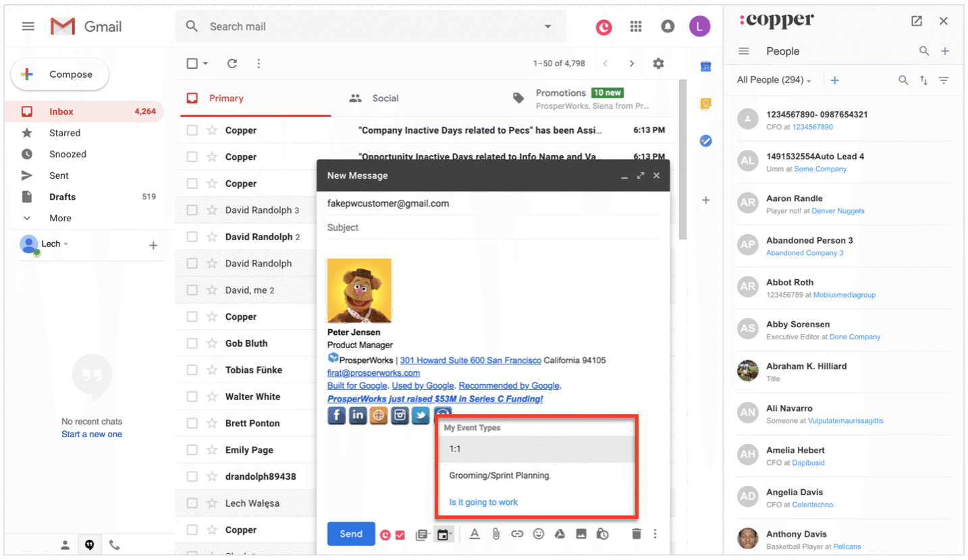
Task: Discard draft with trash icon
Action: (636, 534)
